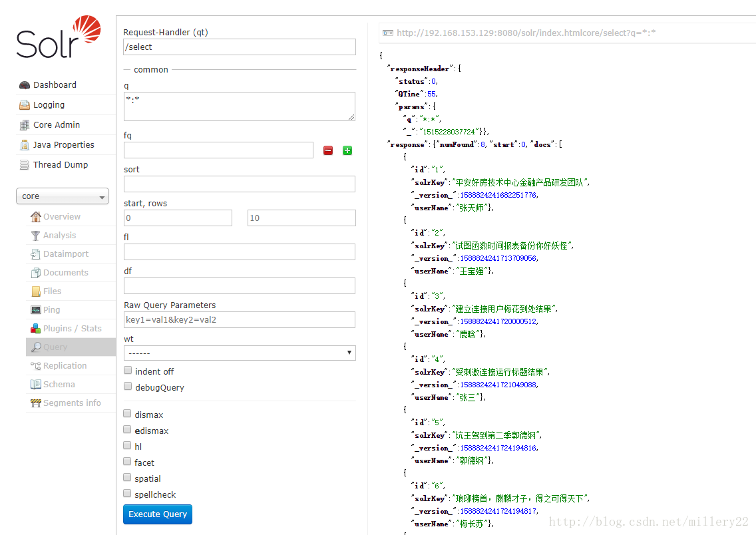Click the df input field
Image resolution: width=756 pixels, height=535 pixels.
coord(240,286)
